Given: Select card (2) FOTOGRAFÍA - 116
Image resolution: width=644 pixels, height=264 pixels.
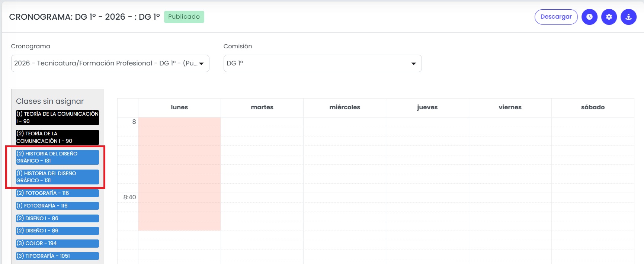Looking at the screenshot, I should 57,193.
